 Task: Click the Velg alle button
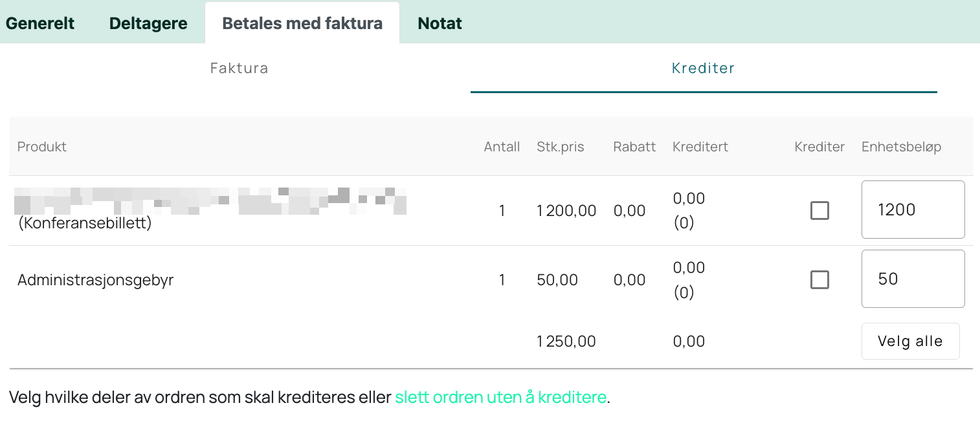click(910, 341)
